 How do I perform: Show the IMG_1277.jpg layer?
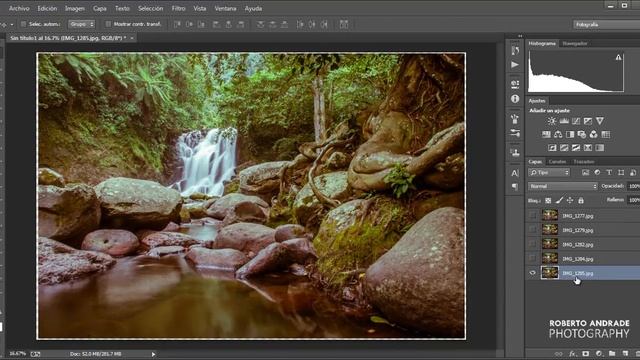pyautogui.click(x=532, y=216)
